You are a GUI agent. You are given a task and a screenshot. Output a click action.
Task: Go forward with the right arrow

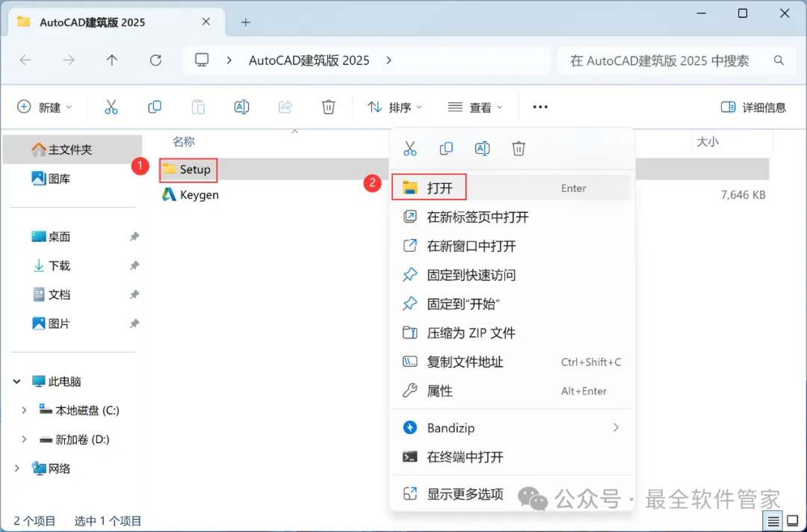point(69,61)
